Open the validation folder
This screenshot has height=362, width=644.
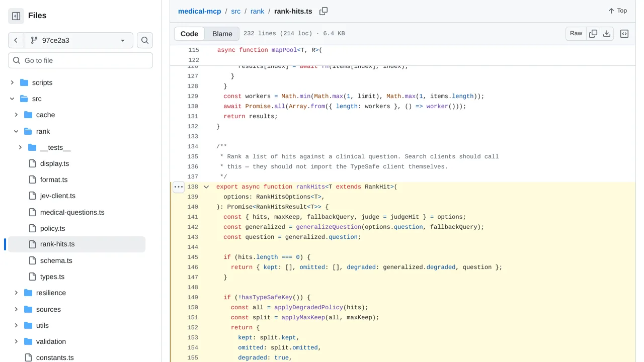(x=51, y=341)
